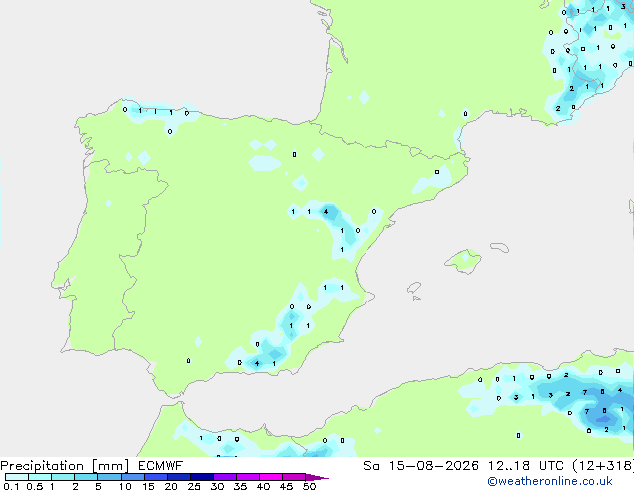The height and width of the screenshot is (490, 634).
Task: Pick the 1–2 mm legend swatch
Action: (63, 477)
